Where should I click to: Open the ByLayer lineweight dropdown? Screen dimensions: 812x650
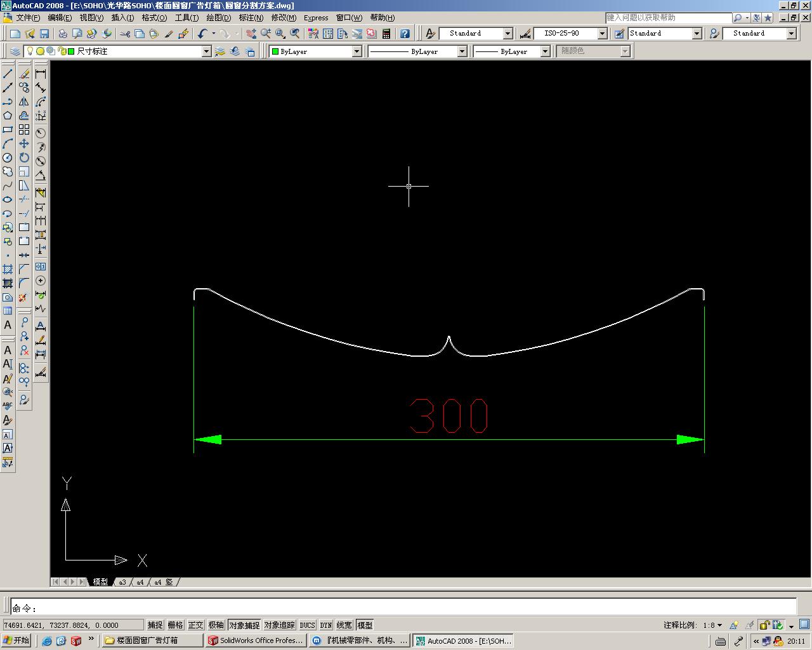[x=544, y=51]
